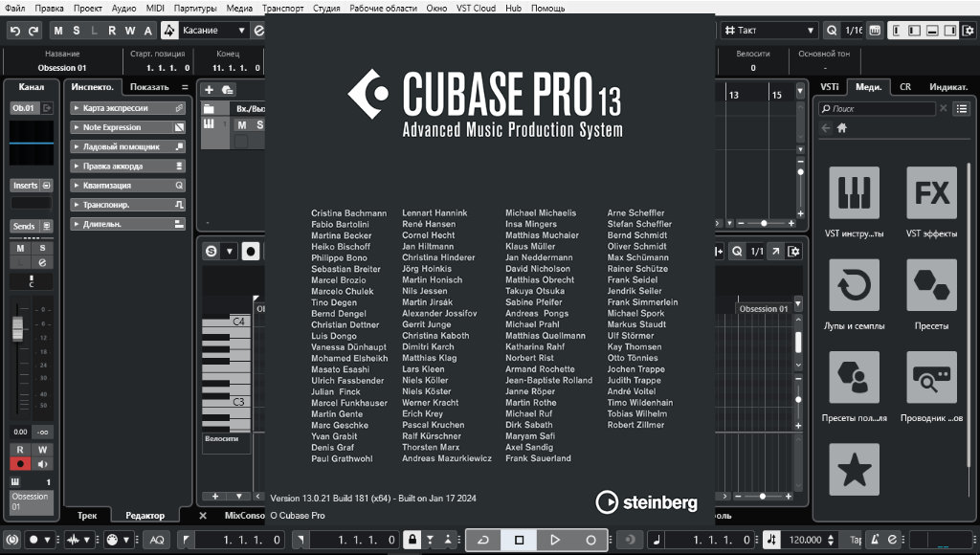Open the Favorites star tile

(854, 470)
